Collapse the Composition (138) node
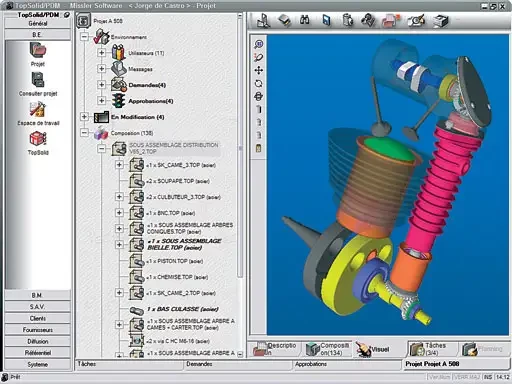This screenshot has width=512, height=384. tap(84, 133)
